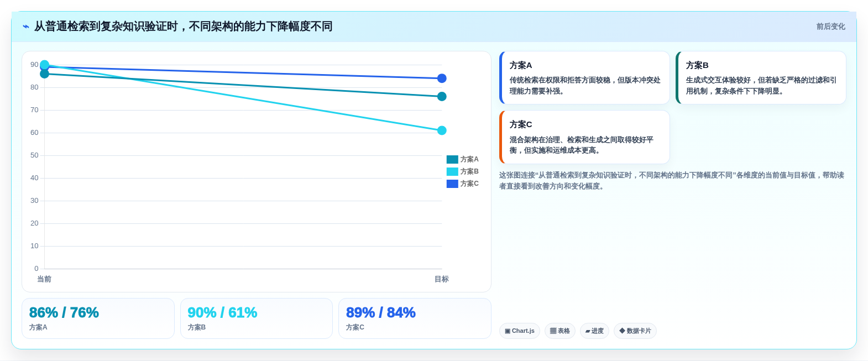This screenshot has width=868, height=361.
Task: Click the 90 y-axis tick label
Action: [x=34, y=65]
